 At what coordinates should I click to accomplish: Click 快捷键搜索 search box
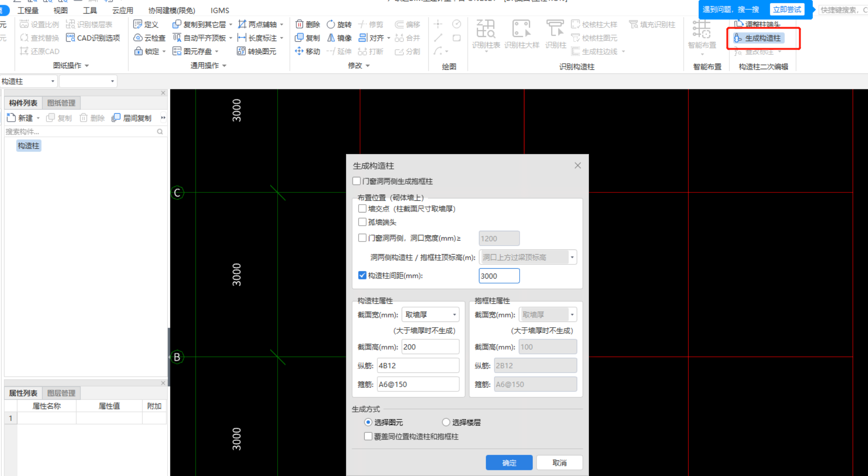843,10
